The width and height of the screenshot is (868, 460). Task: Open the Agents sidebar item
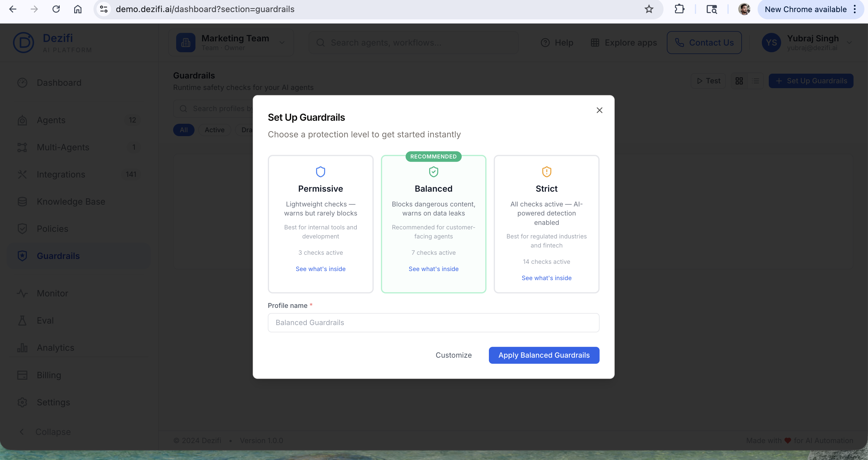coord(78,120)
